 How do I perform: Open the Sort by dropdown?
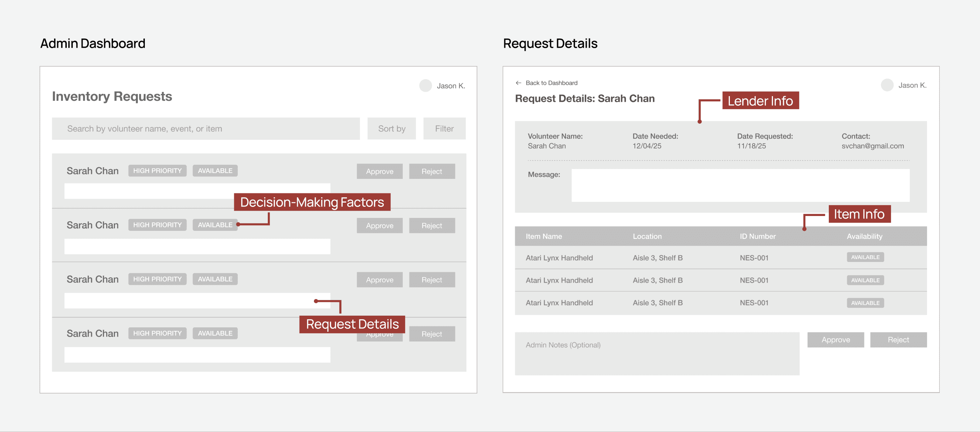coord(391,129)
